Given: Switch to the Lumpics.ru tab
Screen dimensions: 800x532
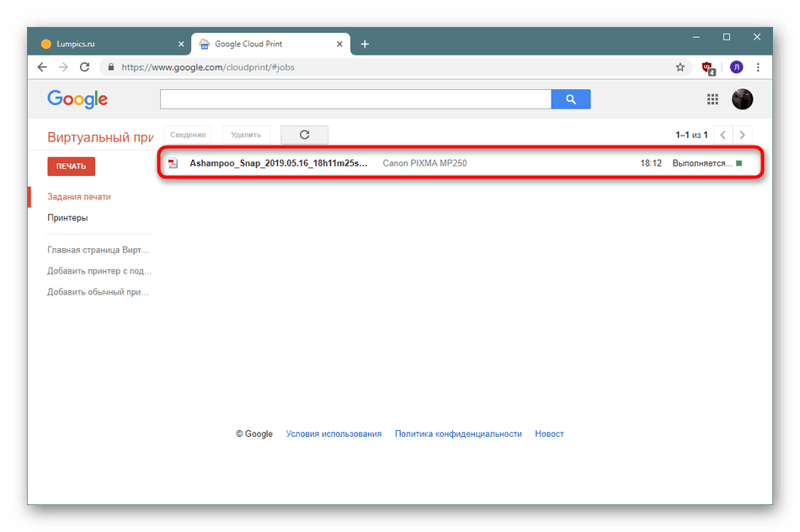Looking at the screenshot, I should coord(110,44).
